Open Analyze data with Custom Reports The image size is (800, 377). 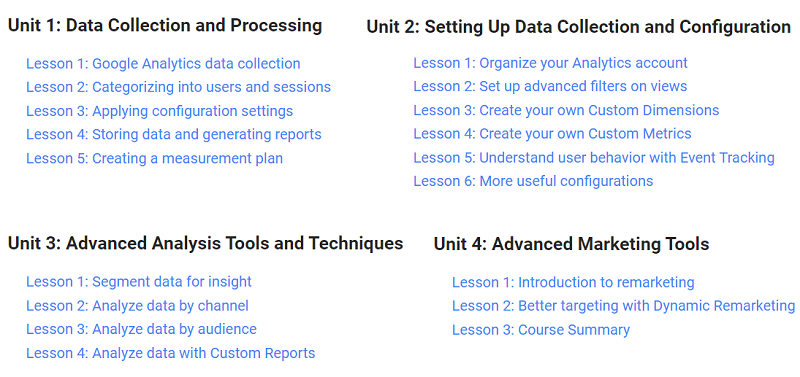[170, 353]
